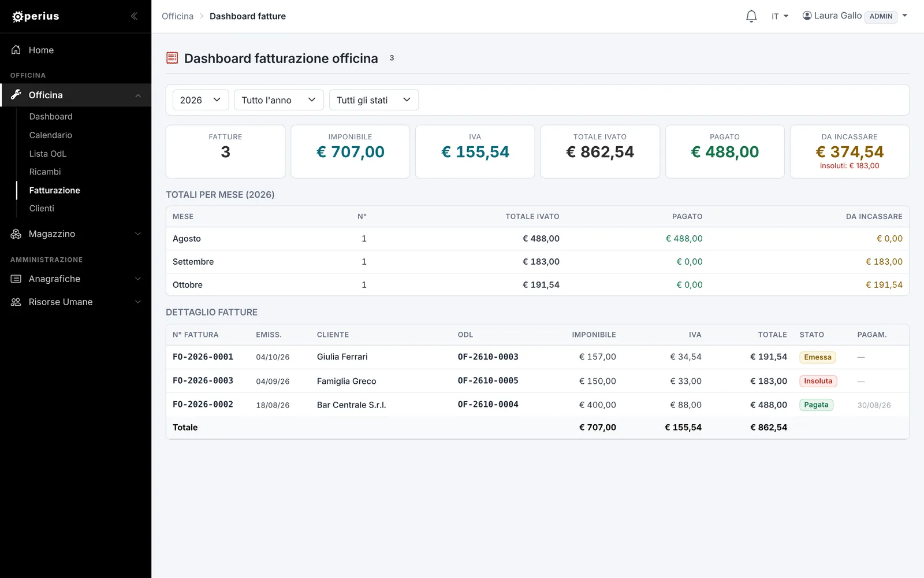Click emission date 04/10/26
The width and height of the screenshot is (924, 578).
tap(273, 357)
